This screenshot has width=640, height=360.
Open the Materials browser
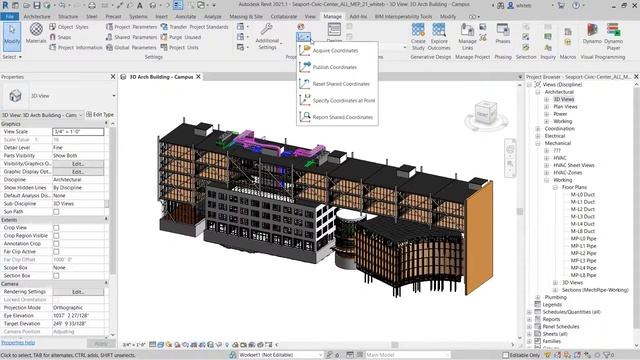(36, 33)
